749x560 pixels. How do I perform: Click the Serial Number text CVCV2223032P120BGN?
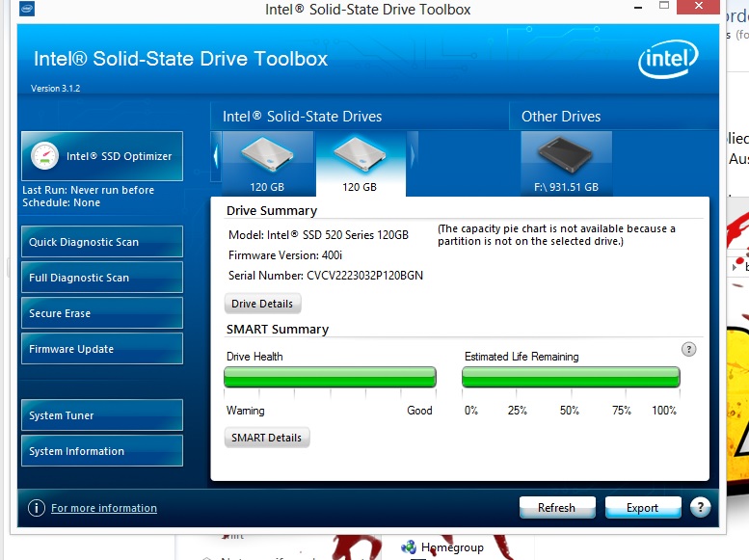[x=365, y=276]
